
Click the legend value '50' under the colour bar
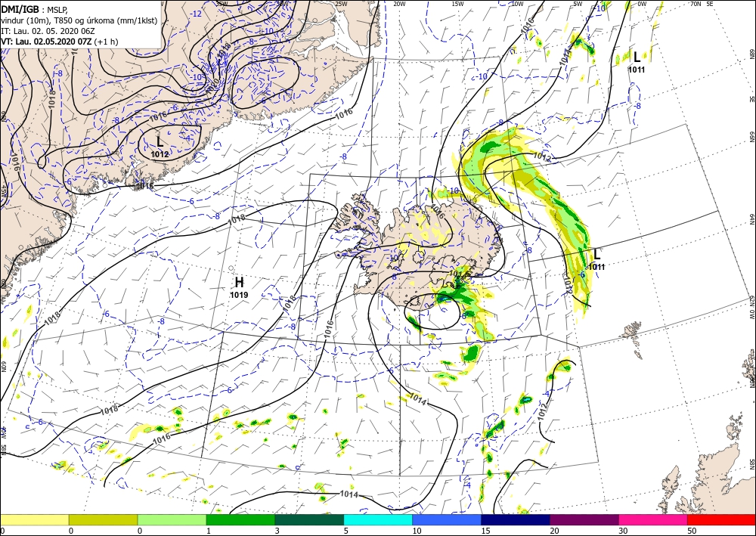pyautogui.click(x=691, y=531)
